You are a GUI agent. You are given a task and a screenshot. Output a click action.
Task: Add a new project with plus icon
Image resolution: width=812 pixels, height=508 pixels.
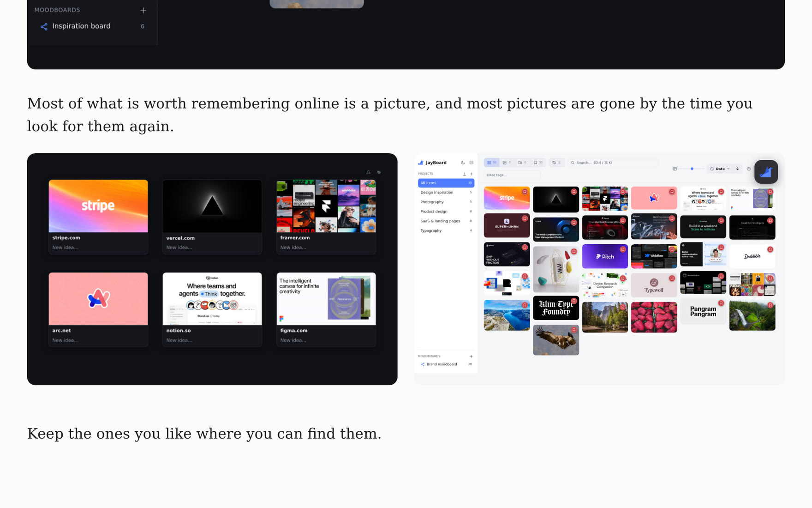pyautogui.click(x=471, y=174)
